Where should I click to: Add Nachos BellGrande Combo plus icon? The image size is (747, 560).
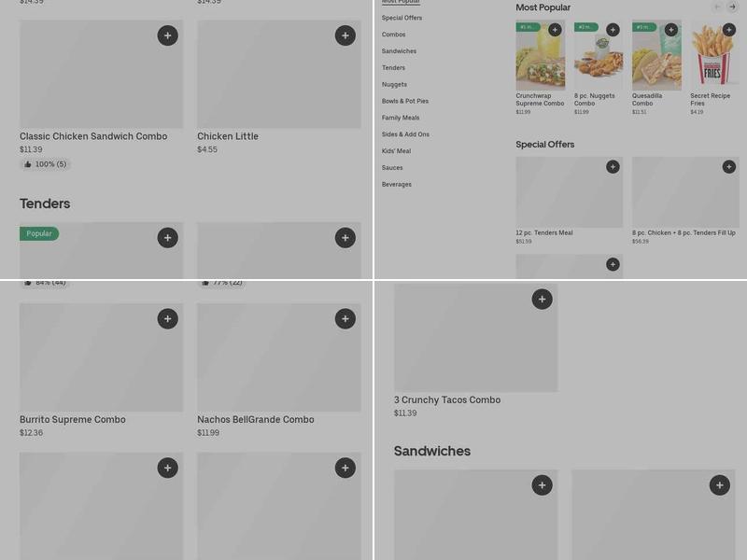pyautogui.click(x=345, y=319)
